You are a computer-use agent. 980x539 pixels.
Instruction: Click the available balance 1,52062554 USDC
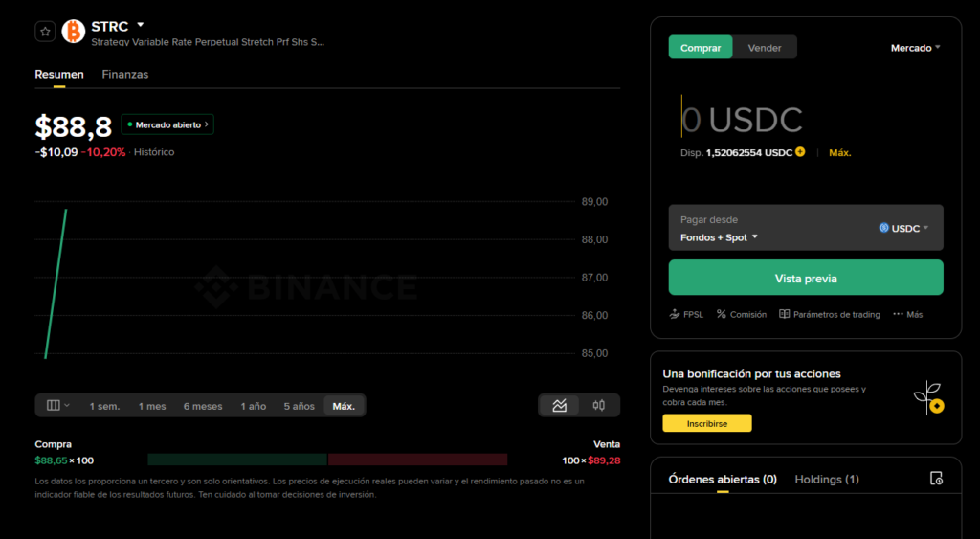pyautogui.click(x=748, y=152)
